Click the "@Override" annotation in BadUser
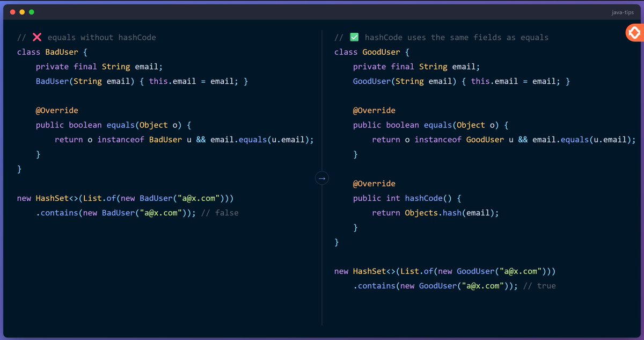This screenshot has height=340, width=644. (x=57, y=110)
